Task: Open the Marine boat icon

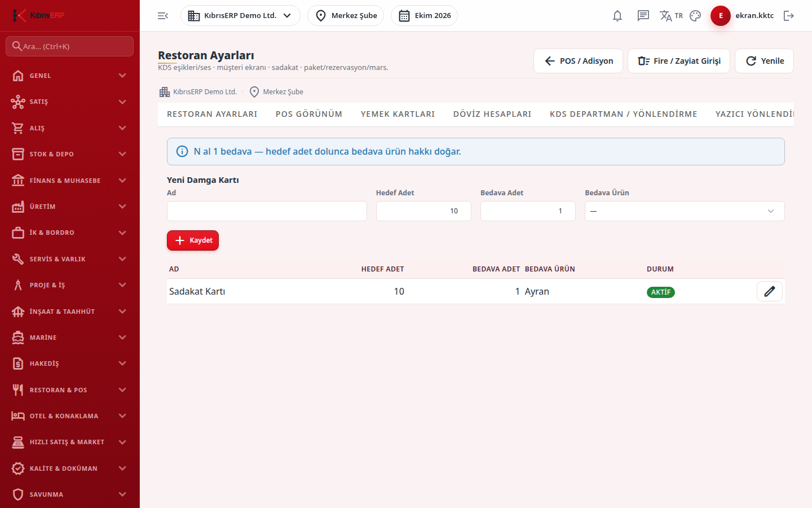Action: [18, 338]
